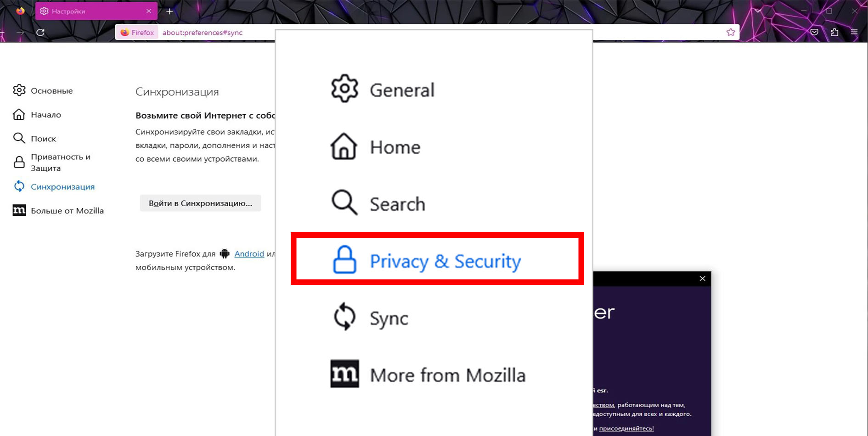Open Pocket save icon in toolbar
Viewport: 868px width, 436px height.
[x=814, y=32]
